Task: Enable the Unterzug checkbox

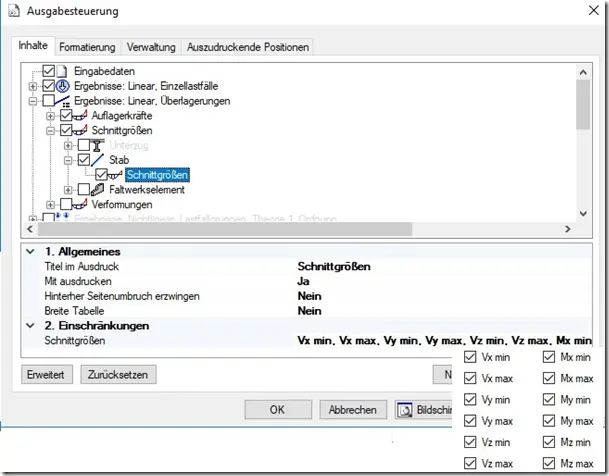Action: [x=84, y=145]
